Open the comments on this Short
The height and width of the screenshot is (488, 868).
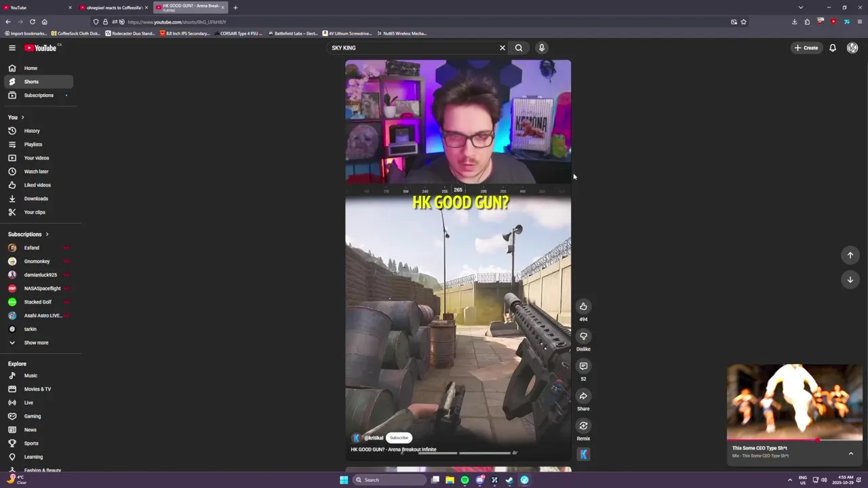coord(583,366)
